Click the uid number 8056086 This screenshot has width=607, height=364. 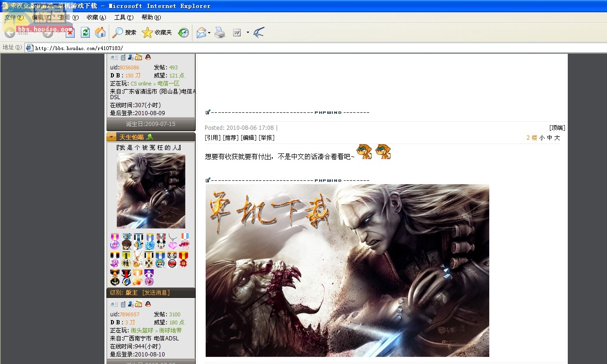click(129, 68)
